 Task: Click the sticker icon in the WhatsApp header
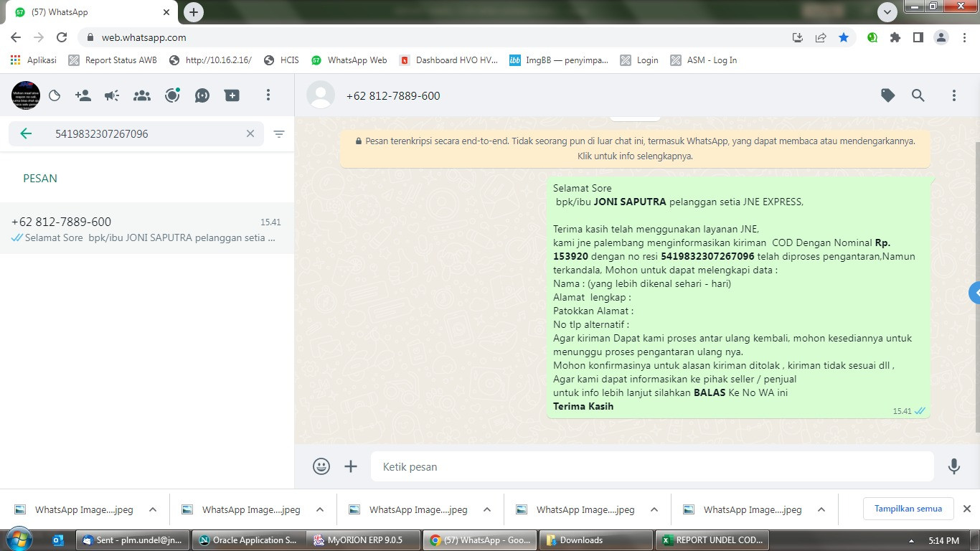(55, 95)
